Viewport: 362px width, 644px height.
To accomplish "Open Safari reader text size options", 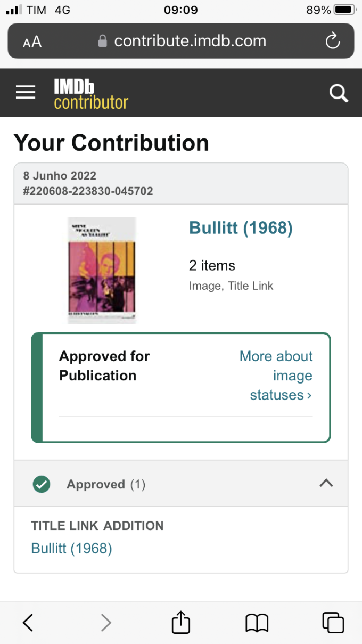I will [x=32, y=42].
